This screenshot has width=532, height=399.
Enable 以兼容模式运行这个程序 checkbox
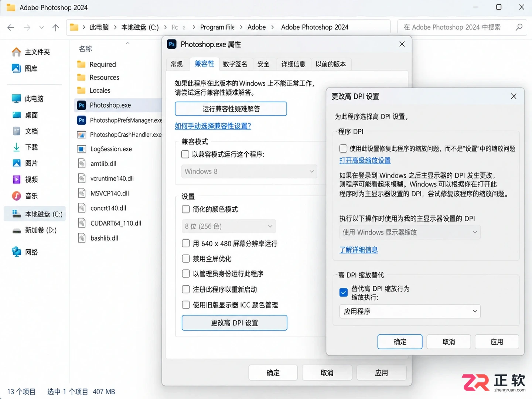(x=185, y=154)
